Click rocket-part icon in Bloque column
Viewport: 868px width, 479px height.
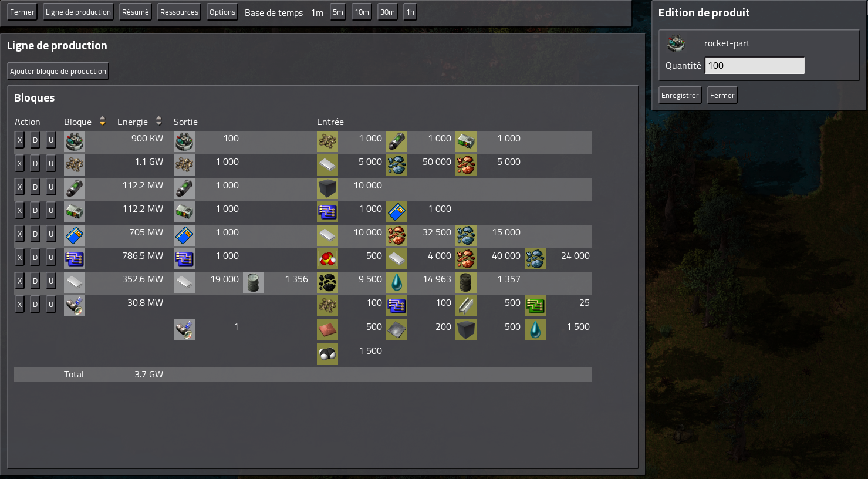point(75,141)
